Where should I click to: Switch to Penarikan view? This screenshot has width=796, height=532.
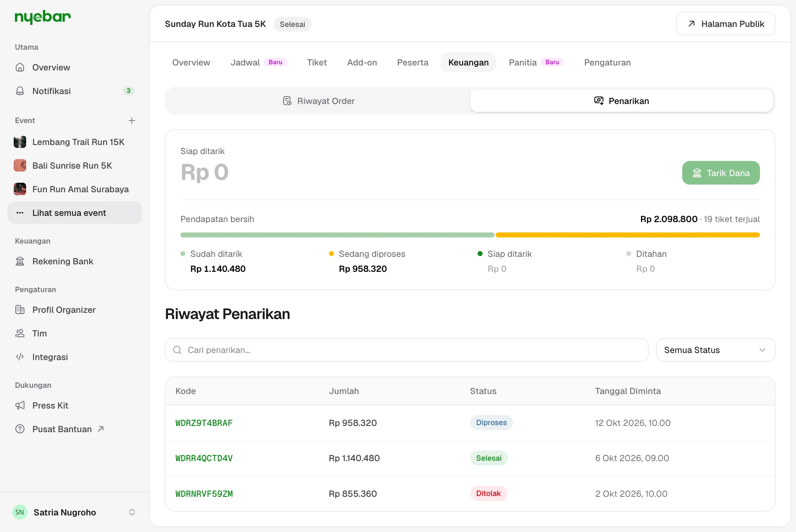click(621, 101)
